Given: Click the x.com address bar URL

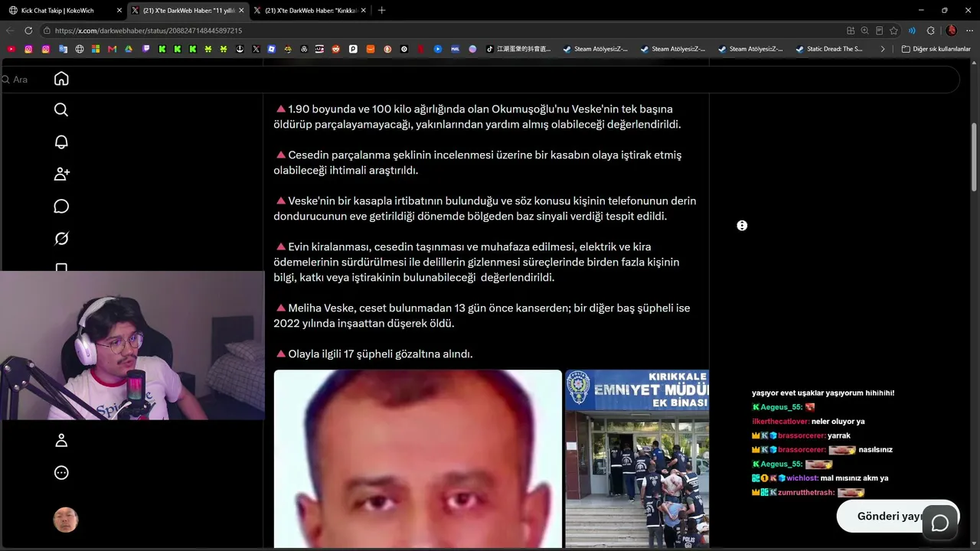Looking at the screenshot, I should point(149,31).
